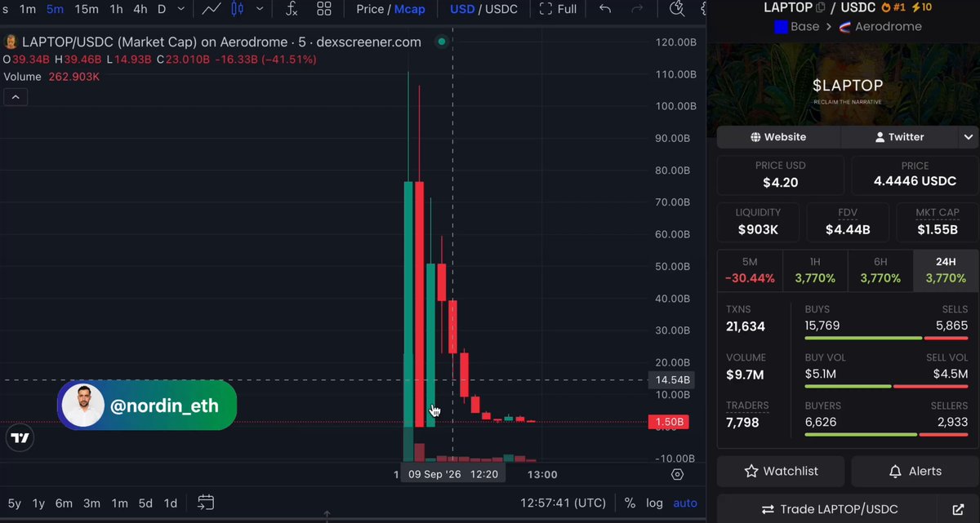980x523 pixels.
Task: Set chart range to 1d
Action: [x=171, y=503]
